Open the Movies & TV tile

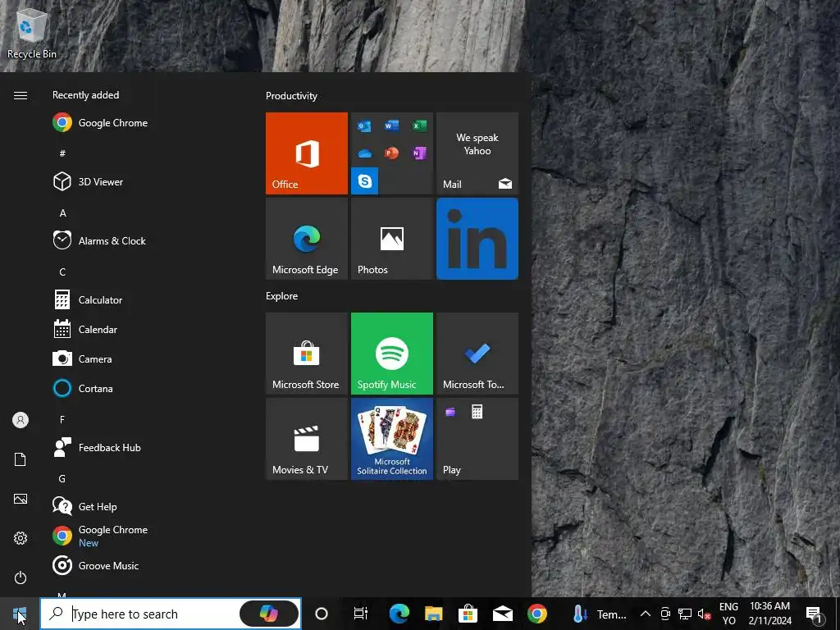click(307, 439)
